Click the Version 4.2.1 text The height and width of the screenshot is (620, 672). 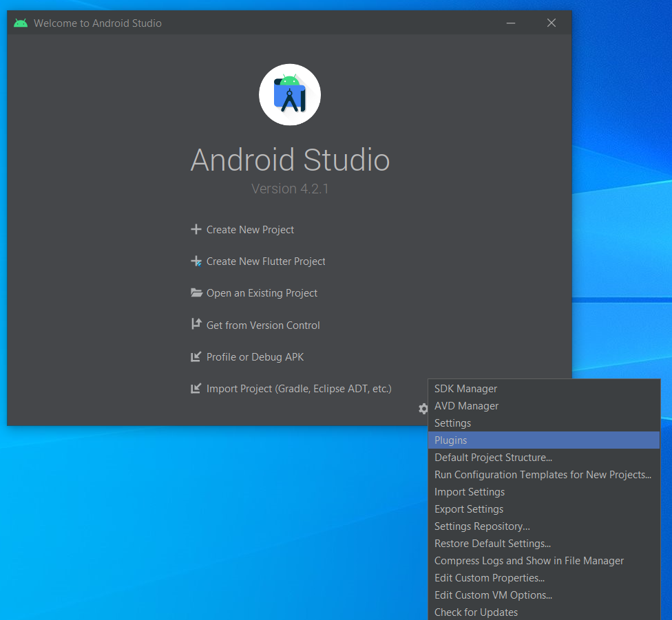click(x=290, y=189)
